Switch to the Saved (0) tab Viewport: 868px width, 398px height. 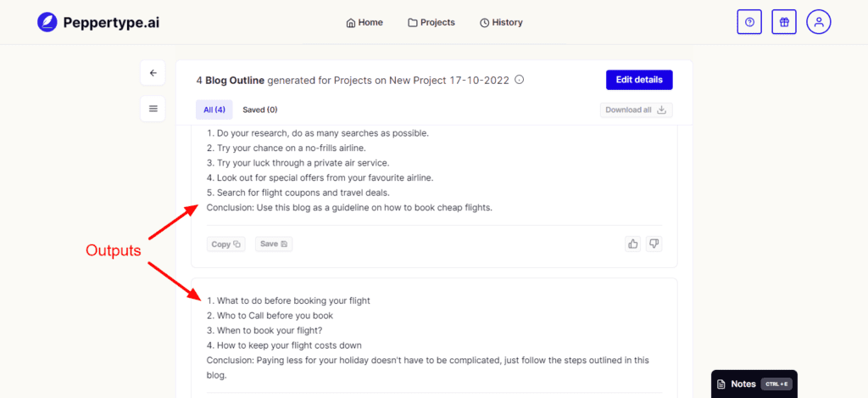pos(259,109)
